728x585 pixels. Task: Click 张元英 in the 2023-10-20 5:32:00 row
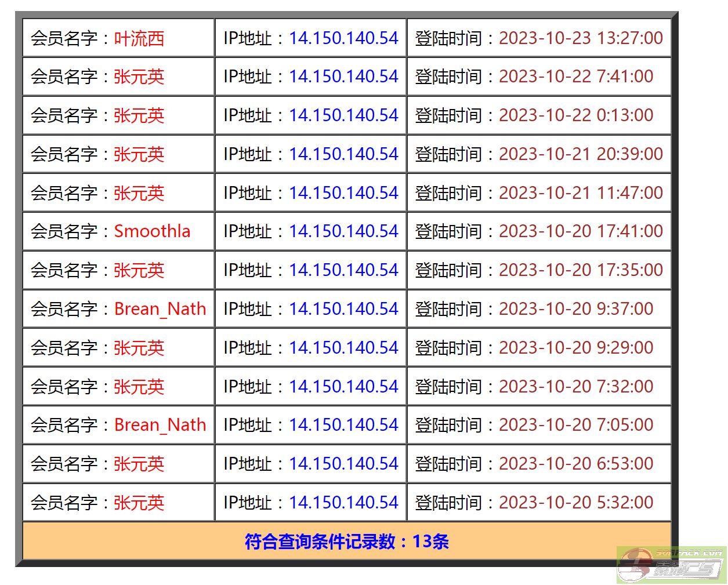click(139, 503)
